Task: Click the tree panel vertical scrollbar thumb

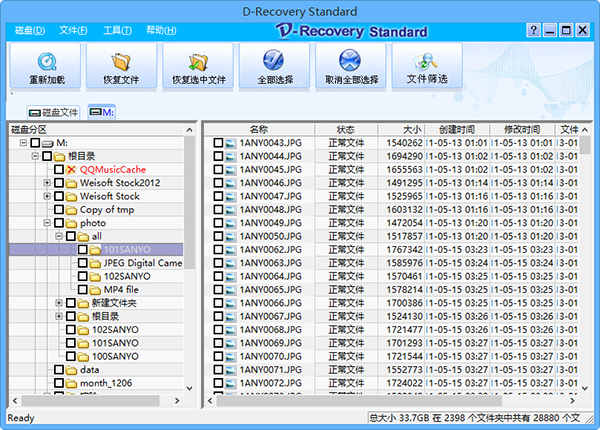Action: tap(189, 202)
